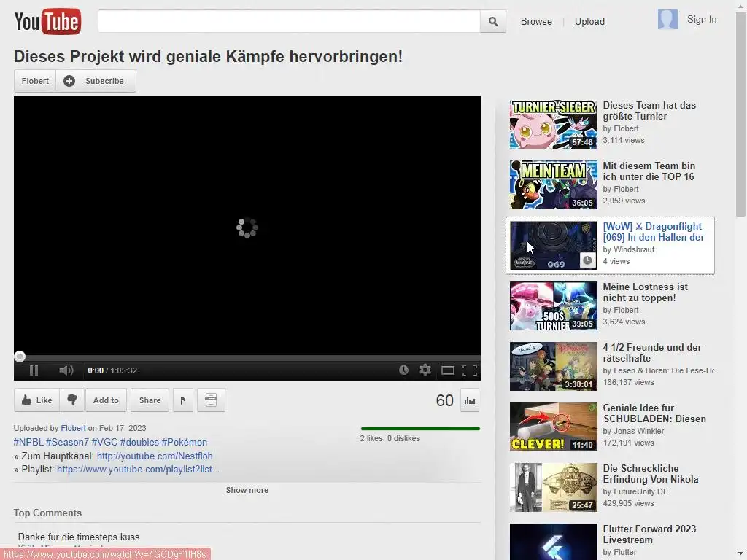The image size is (747, 560).
Task: Click the thumbs-down dislike button
Action: point(72,400)
